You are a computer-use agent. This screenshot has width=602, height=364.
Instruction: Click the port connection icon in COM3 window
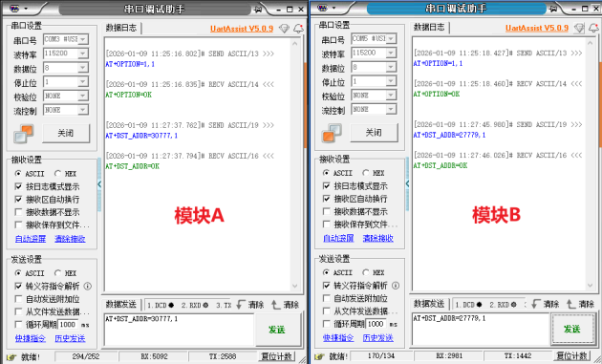tap(24, 134)
